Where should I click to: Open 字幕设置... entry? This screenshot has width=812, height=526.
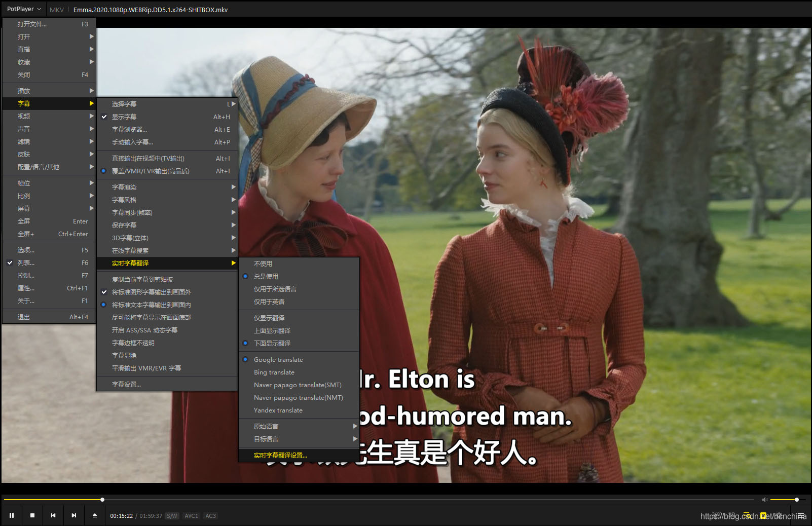click(167, 384)
